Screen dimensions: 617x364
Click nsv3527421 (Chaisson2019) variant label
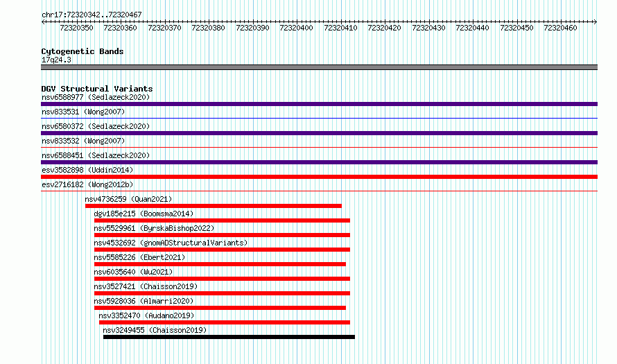point(146,286)
